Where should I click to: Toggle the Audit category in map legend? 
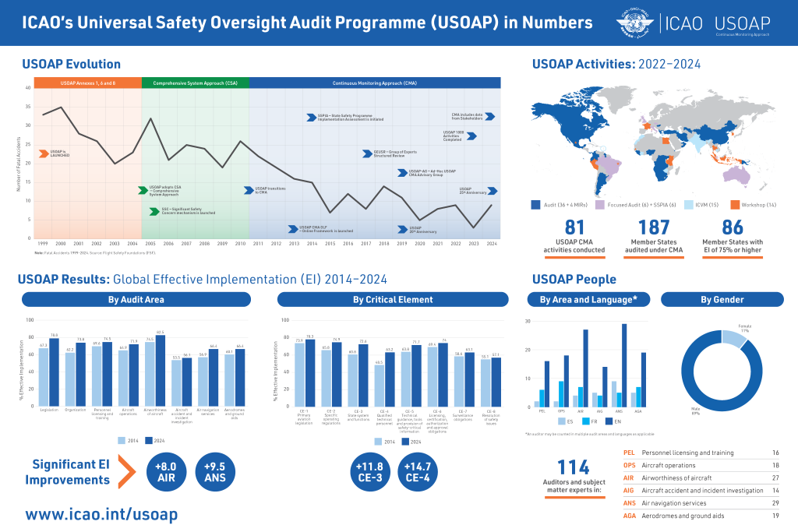535,205
